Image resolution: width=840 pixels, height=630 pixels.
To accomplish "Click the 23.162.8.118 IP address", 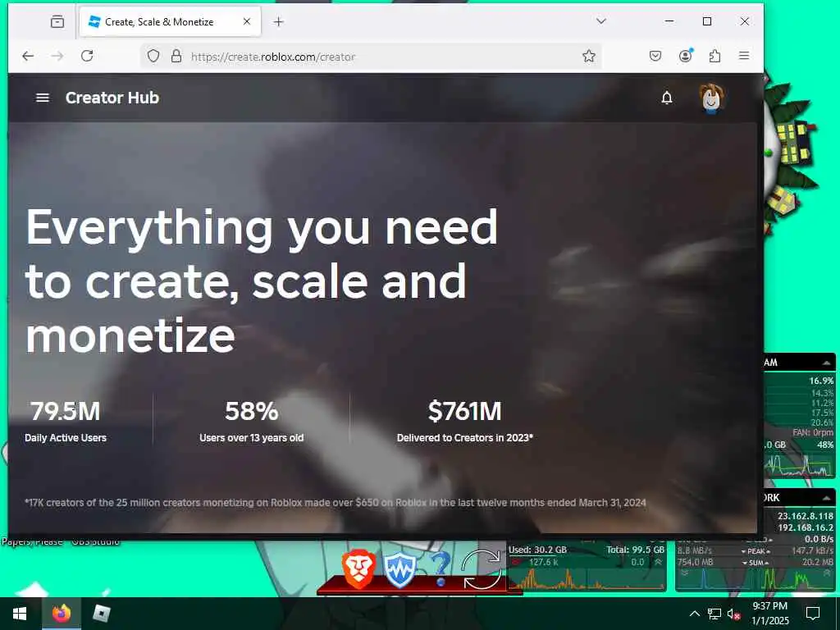I will pos(806,516).
